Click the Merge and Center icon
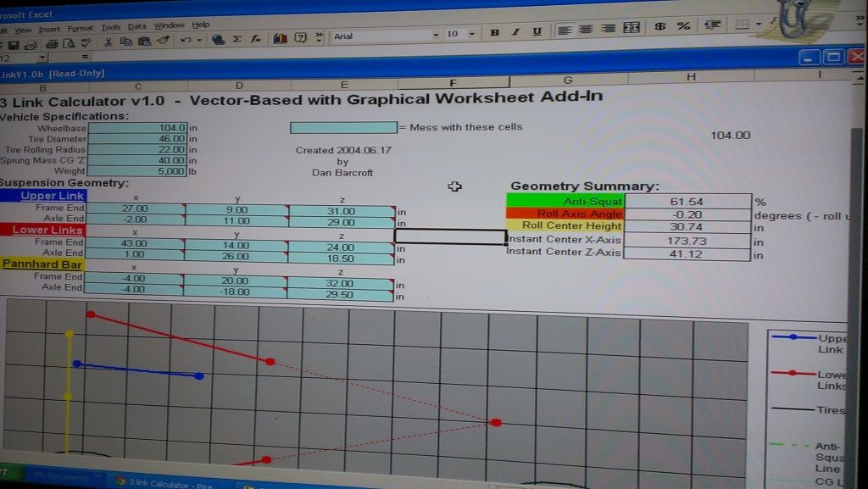 [631, 29]
